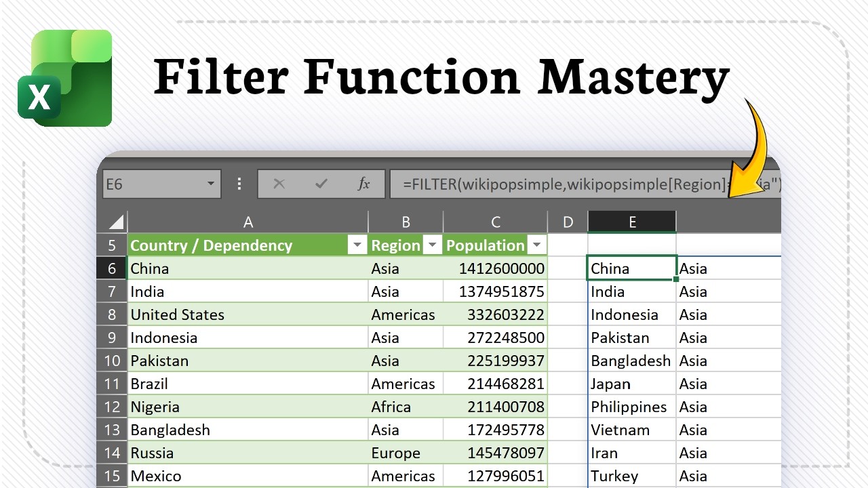Select Turkey in the filtered results
Image resolution: width=868 pixels, height=488 pixels.
(x=632, y=476)
